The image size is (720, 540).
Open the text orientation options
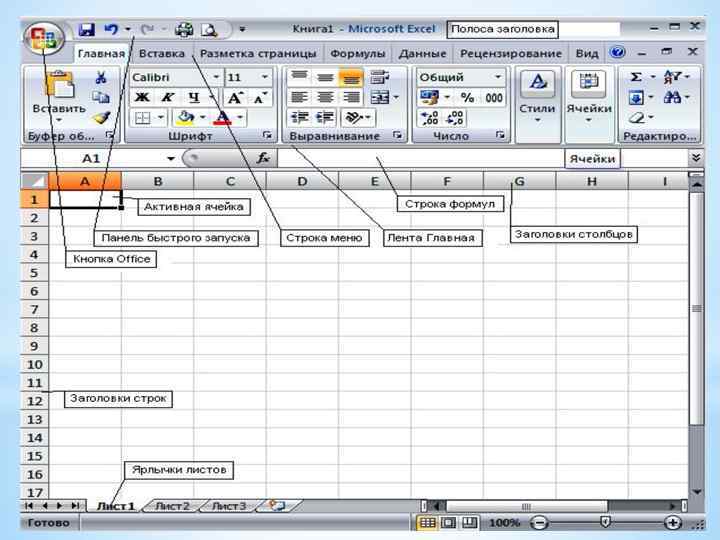(358, 118)
